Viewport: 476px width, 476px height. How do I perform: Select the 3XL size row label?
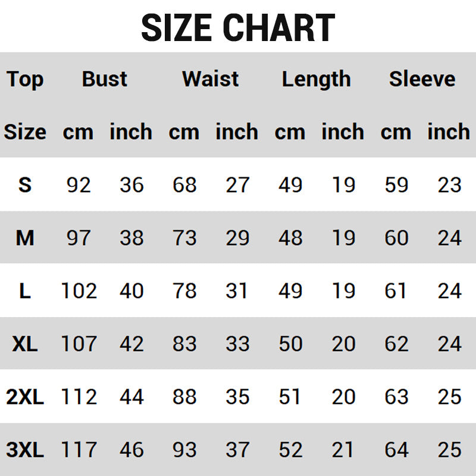(x=25, y=450)
